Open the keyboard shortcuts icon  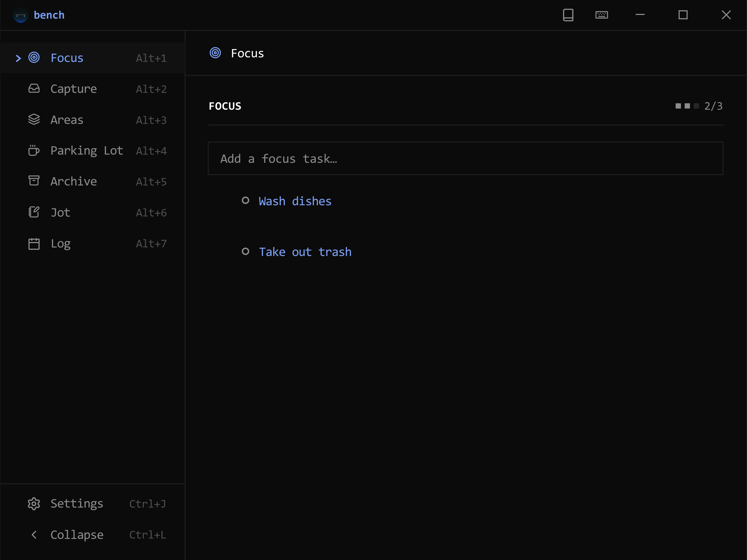[x=602, y=15]
